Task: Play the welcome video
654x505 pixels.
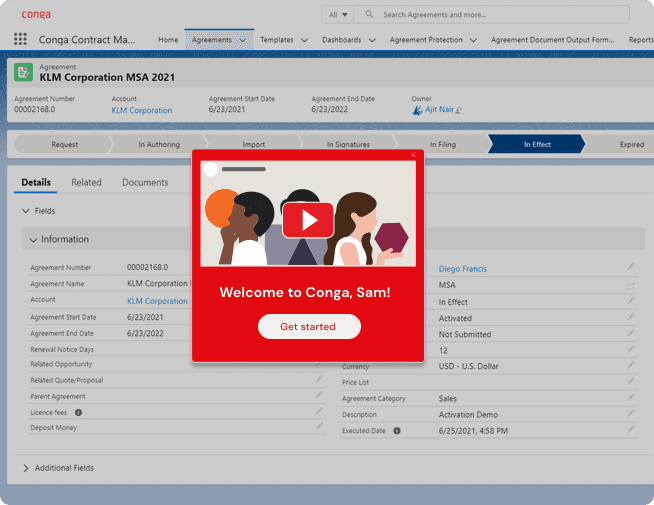Action: tap(308, 220)
